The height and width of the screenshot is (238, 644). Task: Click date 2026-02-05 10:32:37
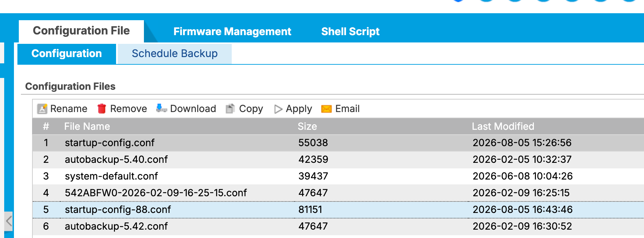click(x=522, y=159)
